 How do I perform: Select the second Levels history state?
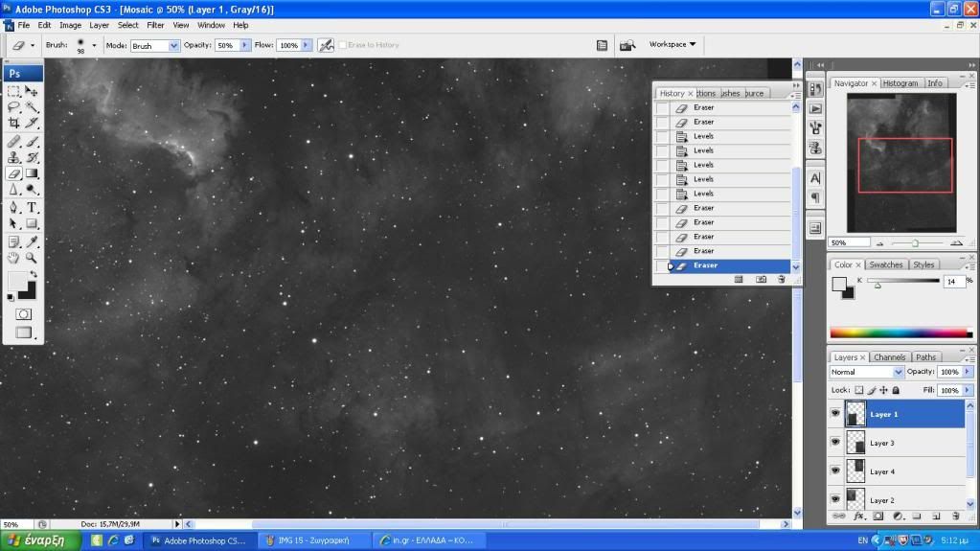click(703, 150)
